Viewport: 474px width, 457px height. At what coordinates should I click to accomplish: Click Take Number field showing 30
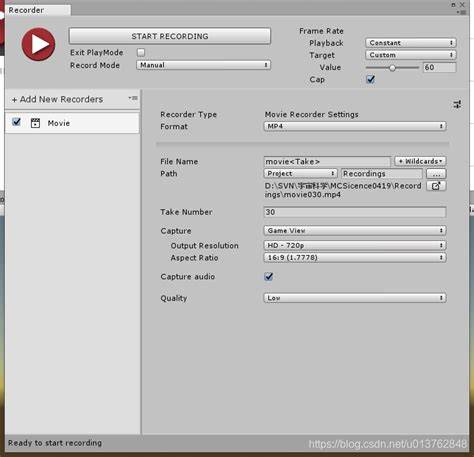coord(355,212)
